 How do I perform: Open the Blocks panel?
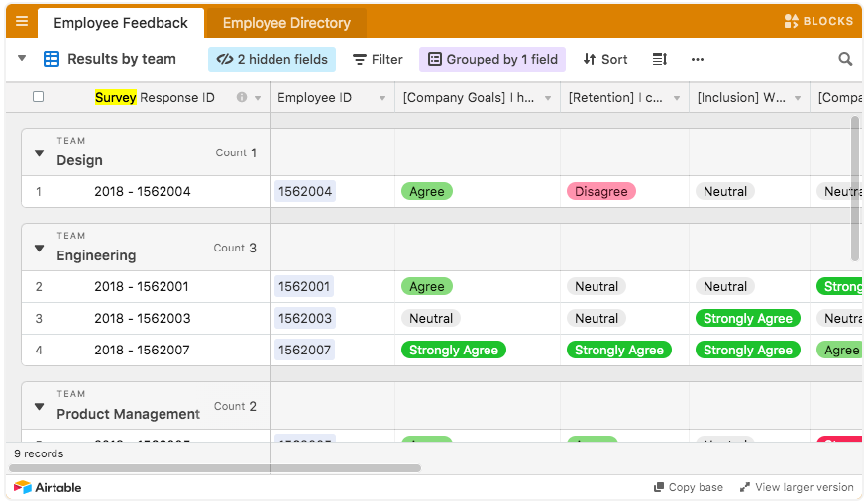(817, 21)
